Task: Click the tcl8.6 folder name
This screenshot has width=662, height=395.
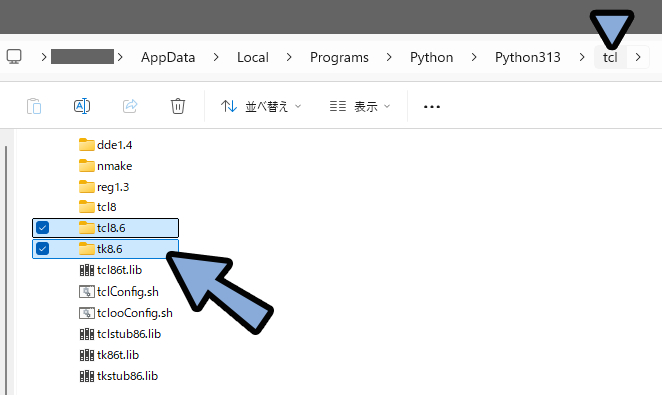Action: [111, 228]
